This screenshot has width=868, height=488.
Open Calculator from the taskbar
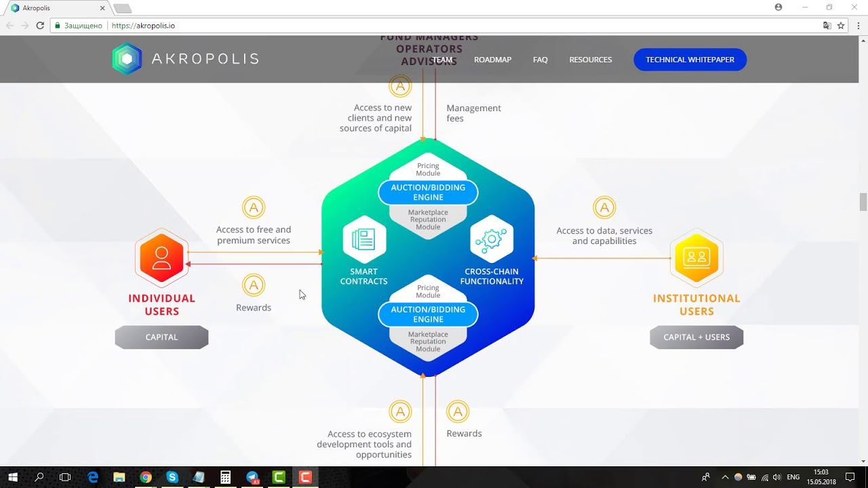pyautogui.click(x=225, y=477)
